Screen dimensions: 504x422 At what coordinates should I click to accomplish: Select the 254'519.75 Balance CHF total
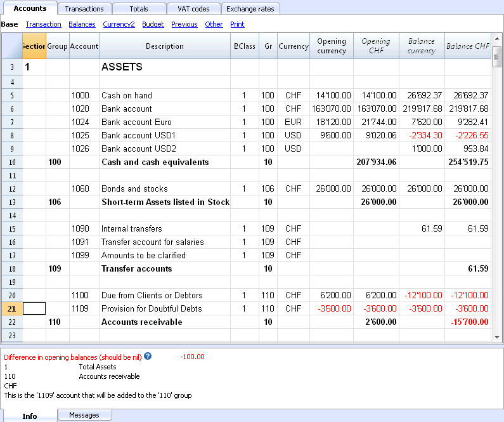468,162
